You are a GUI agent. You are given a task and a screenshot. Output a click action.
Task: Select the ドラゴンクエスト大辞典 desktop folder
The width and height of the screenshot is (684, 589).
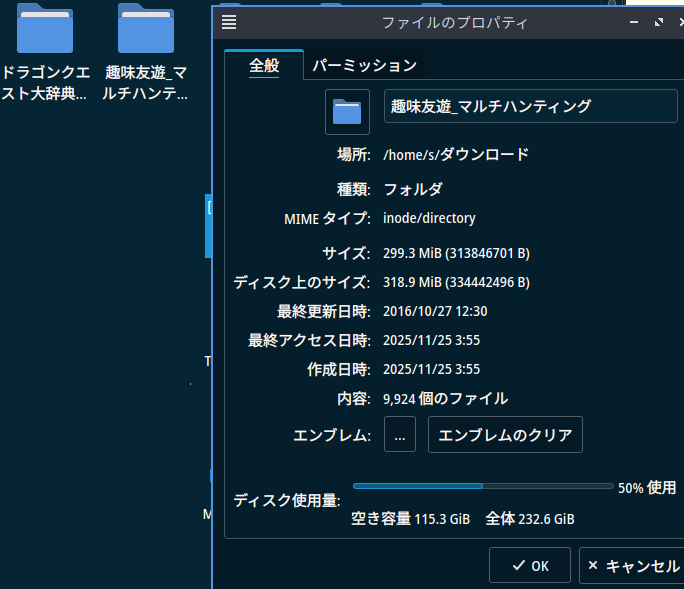[x=45, y=30]
